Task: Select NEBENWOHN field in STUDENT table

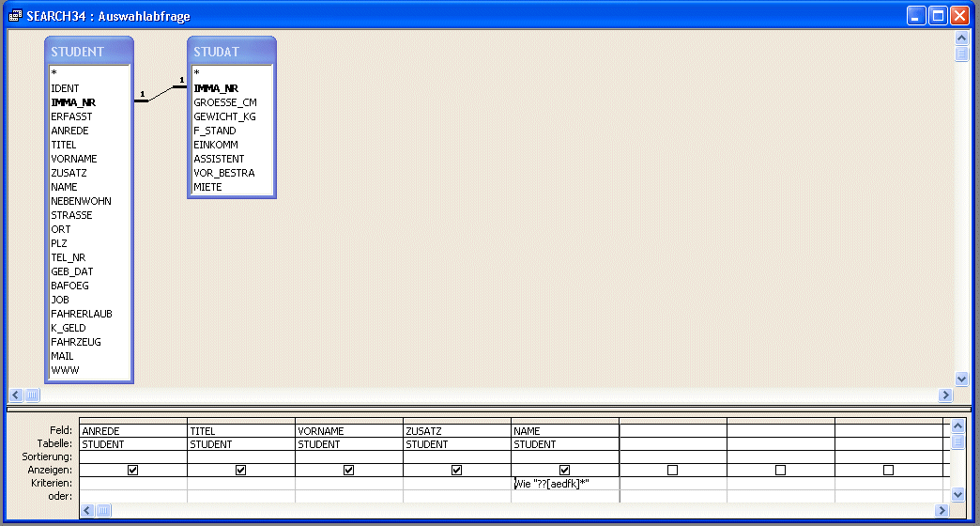Action: click(82, 201)
